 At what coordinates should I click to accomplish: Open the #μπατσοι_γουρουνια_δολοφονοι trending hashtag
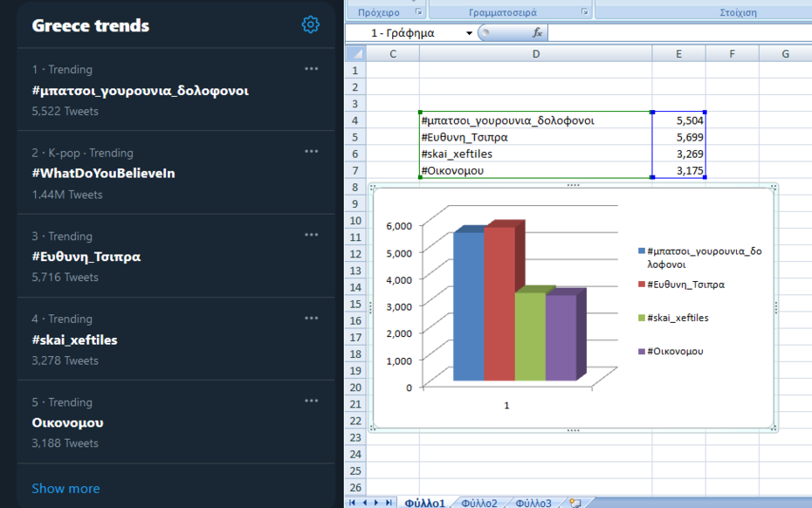[x=140, y=90]
